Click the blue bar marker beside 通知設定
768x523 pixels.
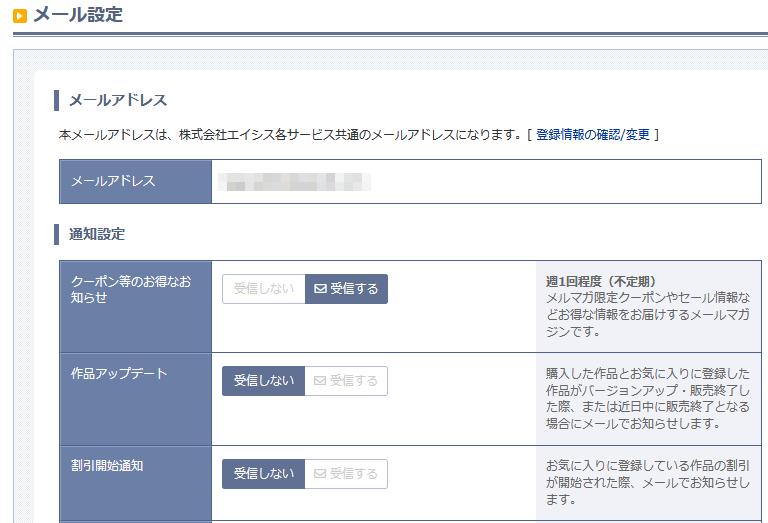point(56,234)
